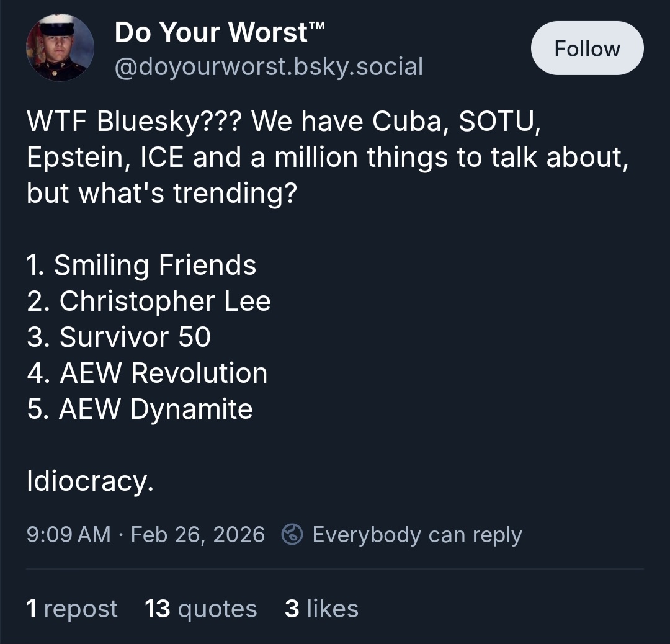Open the Do Your Worst display name

220,32
